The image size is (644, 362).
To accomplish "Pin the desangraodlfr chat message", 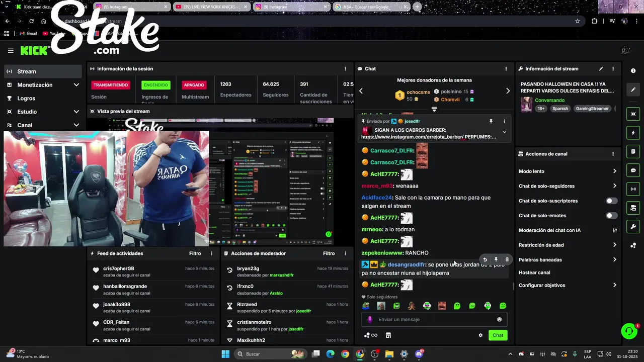I will point(496,260).
